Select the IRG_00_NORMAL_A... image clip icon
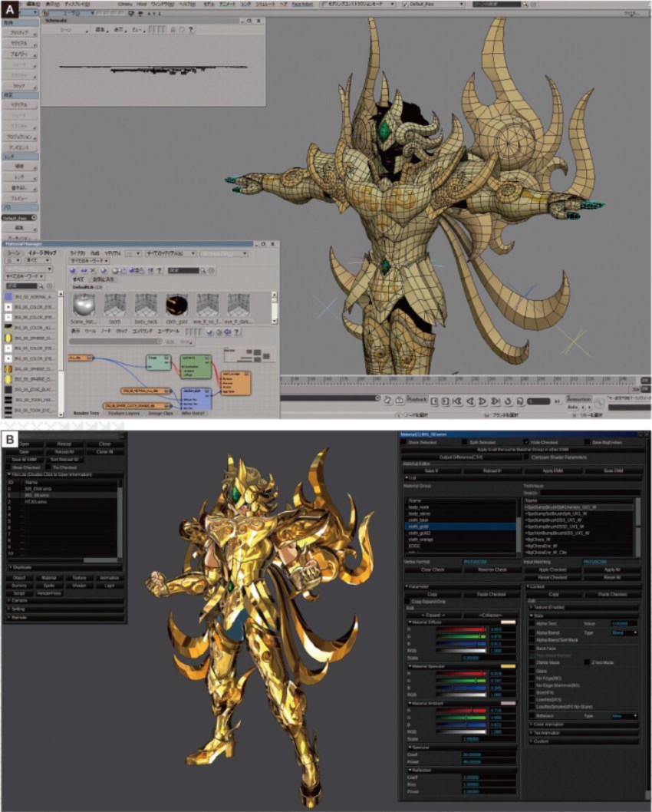The image size is (652, 812). point(8,297)
